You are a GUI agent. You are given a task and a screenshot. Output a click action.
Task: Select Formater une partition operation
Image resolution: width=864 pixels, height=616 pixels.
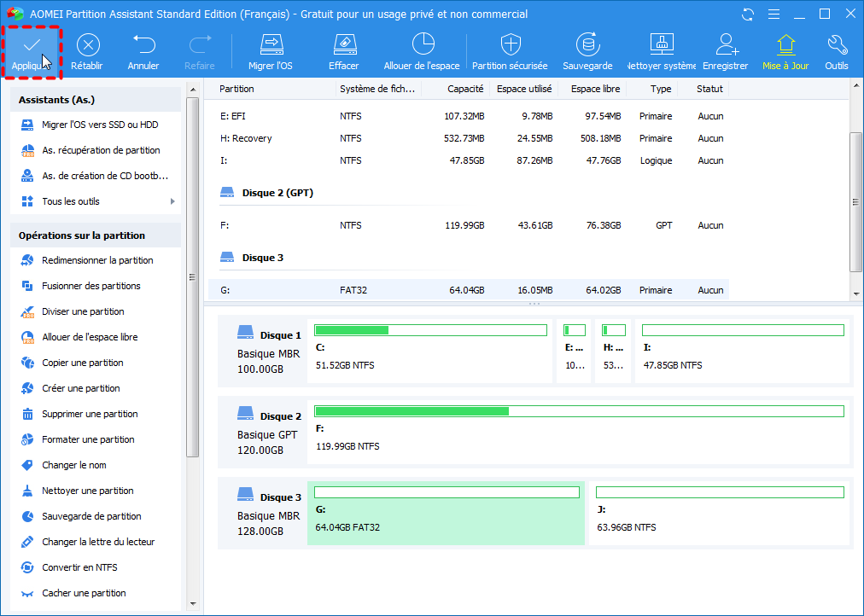pyautogui.click(x=88, y=439)
